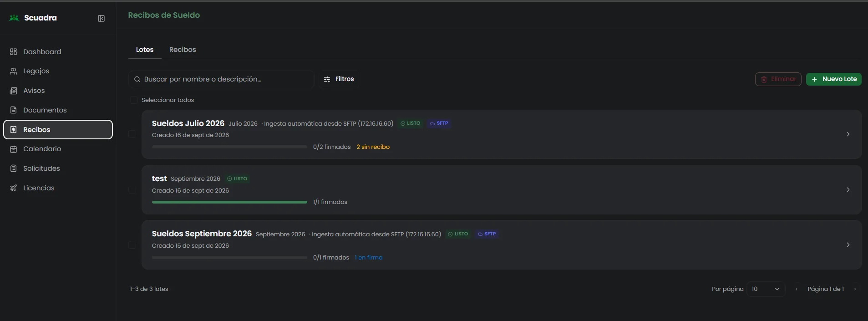868x321 pixels.
Task: Click the SFTP badge on Sueldos Julio 2026
Action: coord(439,123)
